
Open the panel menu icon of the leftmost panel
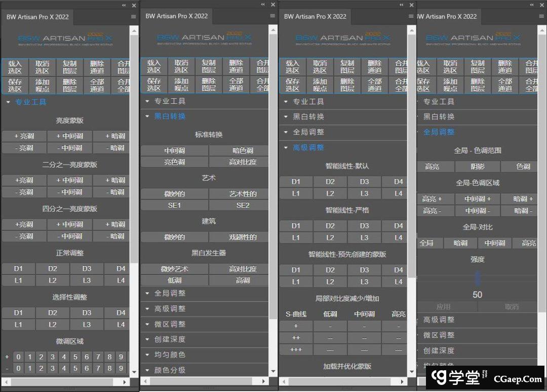coord(133,17)
